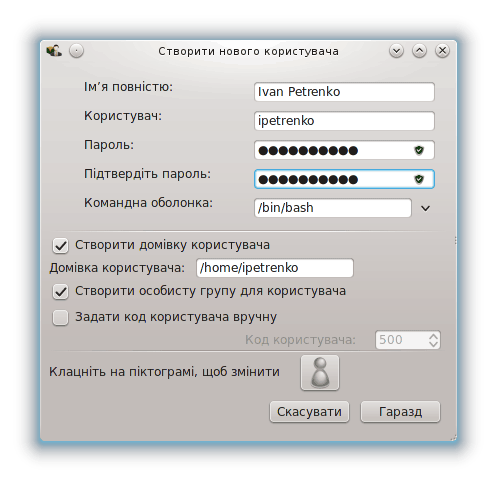Click the Пароль password input field
This screenshot has width=497, height=481.
[x=344, y=150]
